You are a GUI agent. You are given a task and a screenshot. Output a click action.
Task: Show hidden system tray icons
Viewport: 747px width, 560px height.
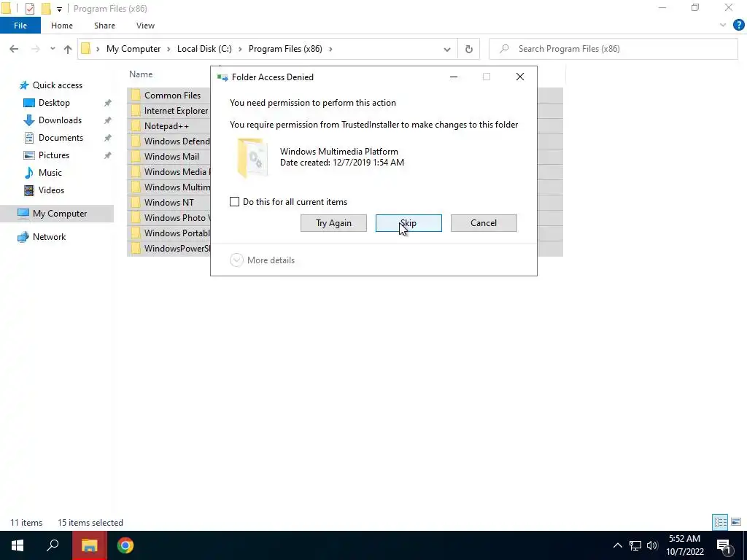click(617, 545)
